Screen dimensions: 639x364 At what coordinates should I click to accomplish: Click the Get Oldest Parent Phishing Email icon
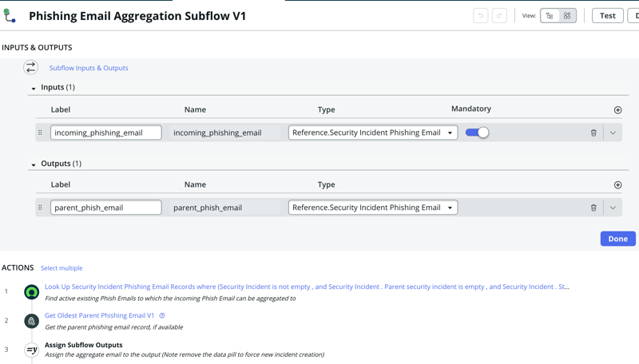pos(31,321)
